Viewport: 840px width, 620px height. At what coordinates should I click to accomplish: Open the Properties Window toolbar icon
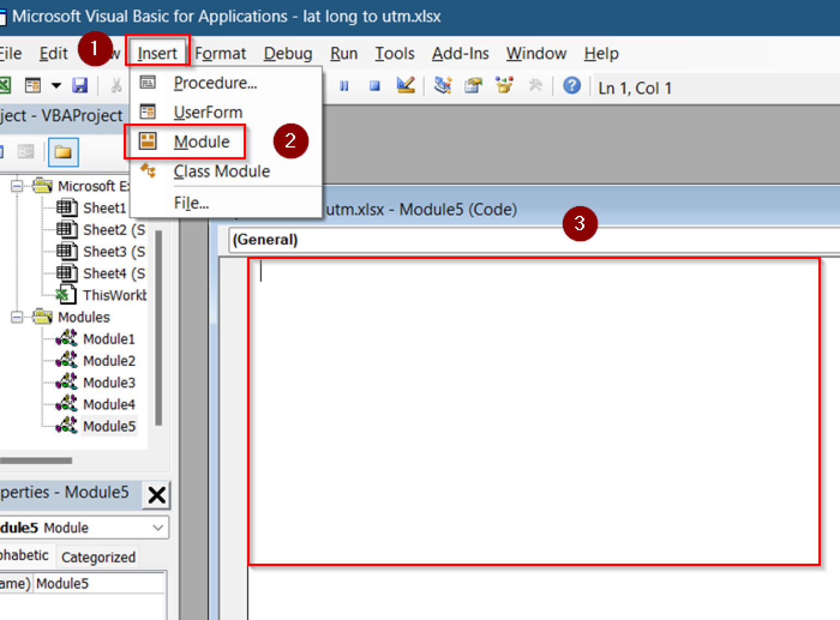473,86
